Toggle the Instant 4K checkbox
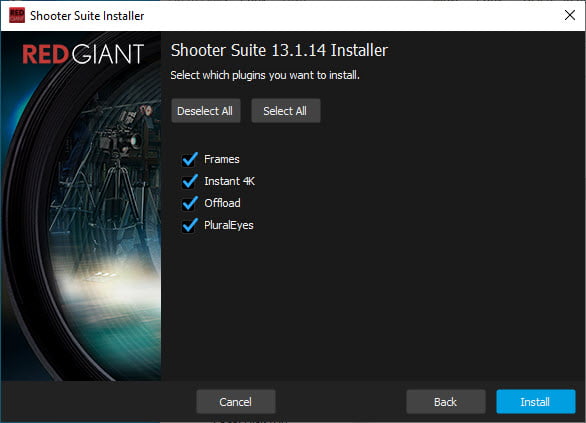The width and height of the screenshot is (586, 423). 190,181
